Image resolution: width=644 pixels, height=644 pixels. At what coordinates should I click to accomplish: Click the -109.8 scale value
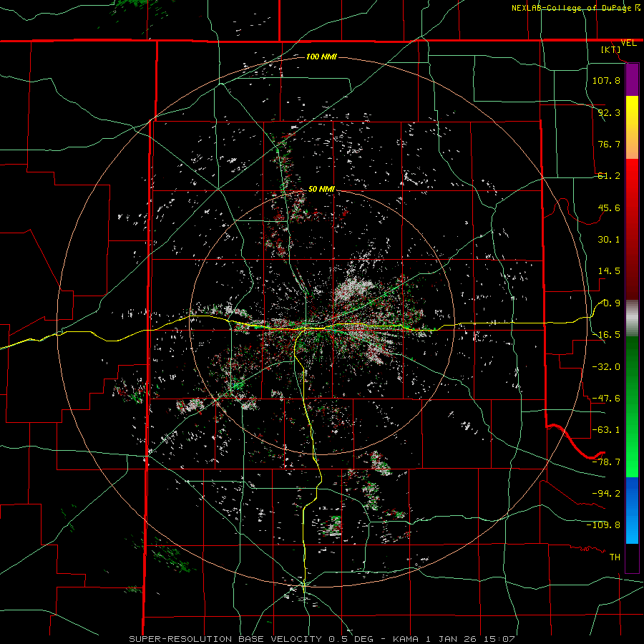tap(603, 525)
